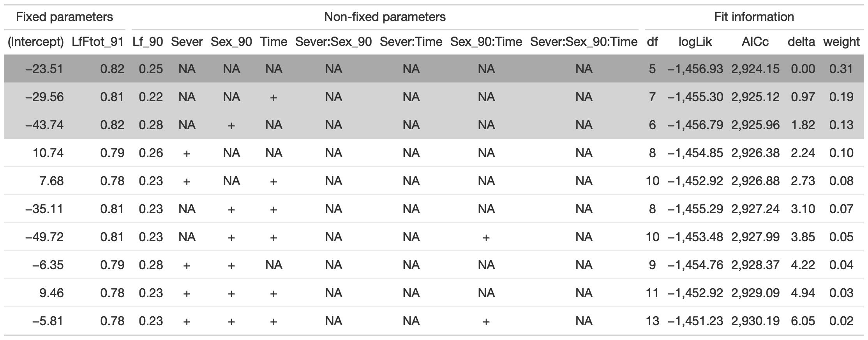Click AICc value 2,930.19 in last row
The image size is (868, 340).
tap(755, 321)
